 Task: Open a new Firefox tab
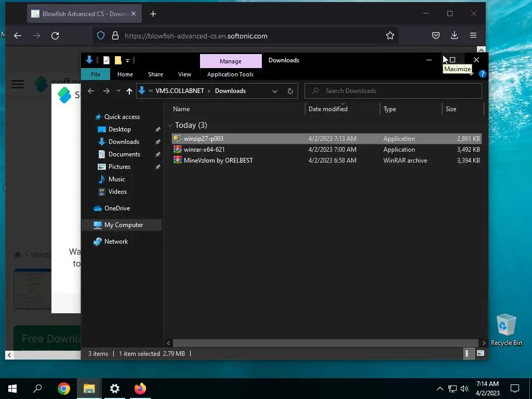click(153, 14)
